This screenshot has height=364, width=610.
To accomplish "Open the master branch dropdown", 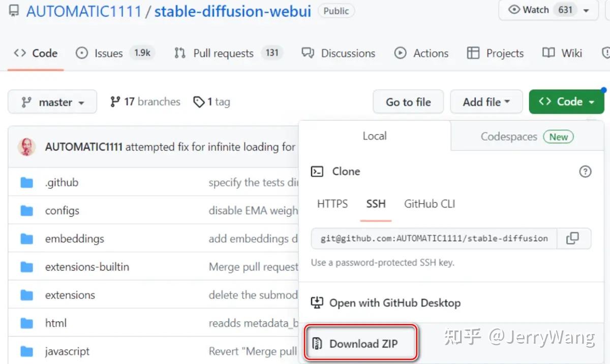I will click(x=52, y=102).
